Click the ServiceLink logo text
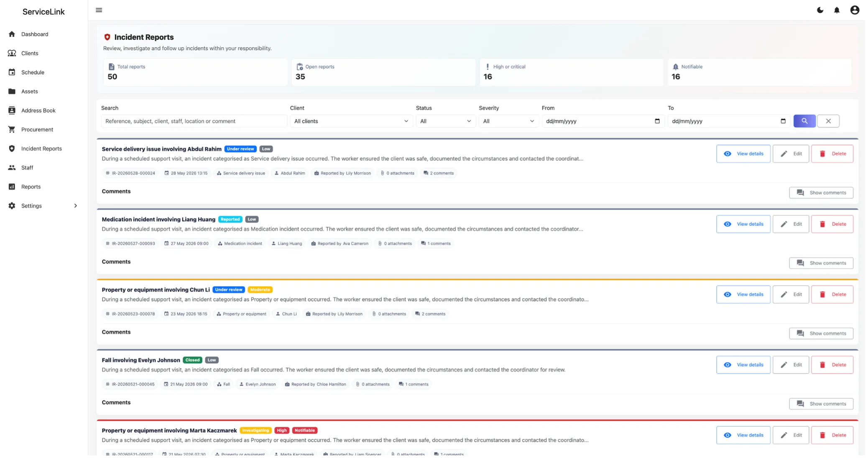The height and width of the screenshot is (458, 868). pos(43,12)
